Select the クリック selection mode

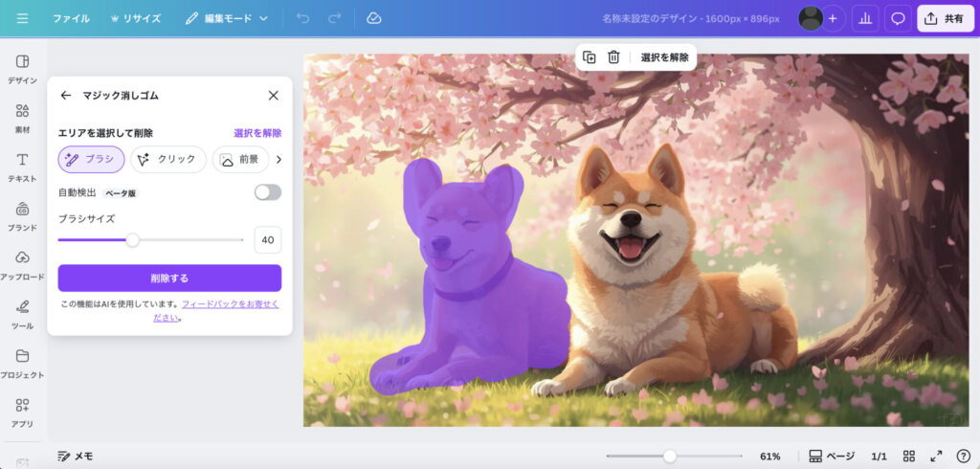coord(167,160)
